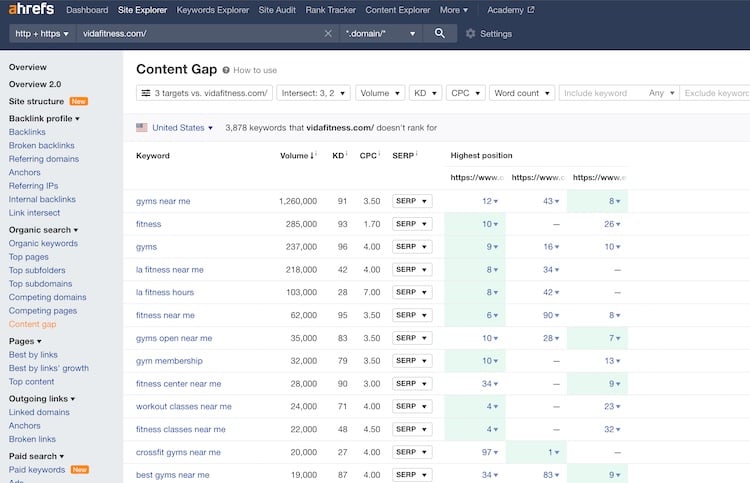Open Referring domains in sidebar

[44, 158]
